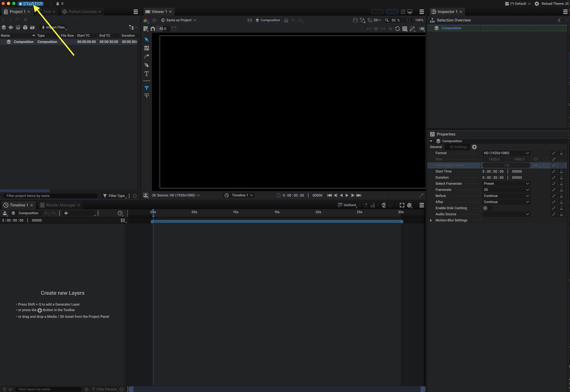Switch to the Project 1 tab

coord(17,12)
